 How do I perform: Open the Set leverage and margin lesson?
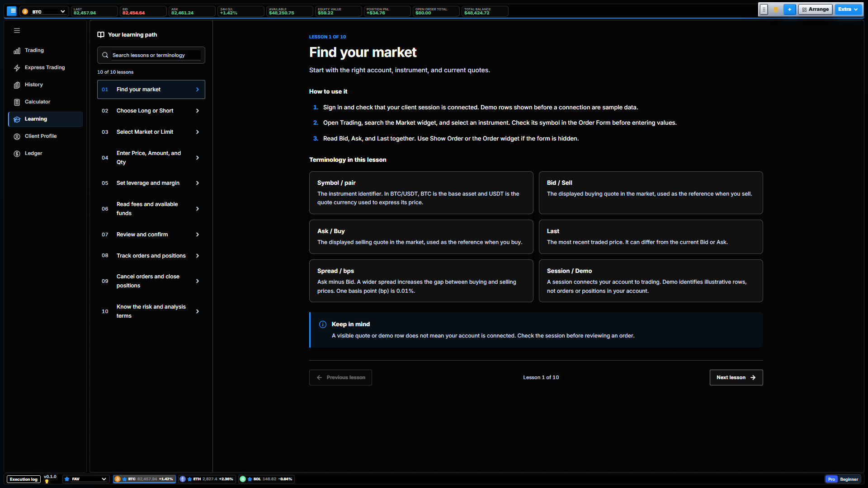pos(151,183)
